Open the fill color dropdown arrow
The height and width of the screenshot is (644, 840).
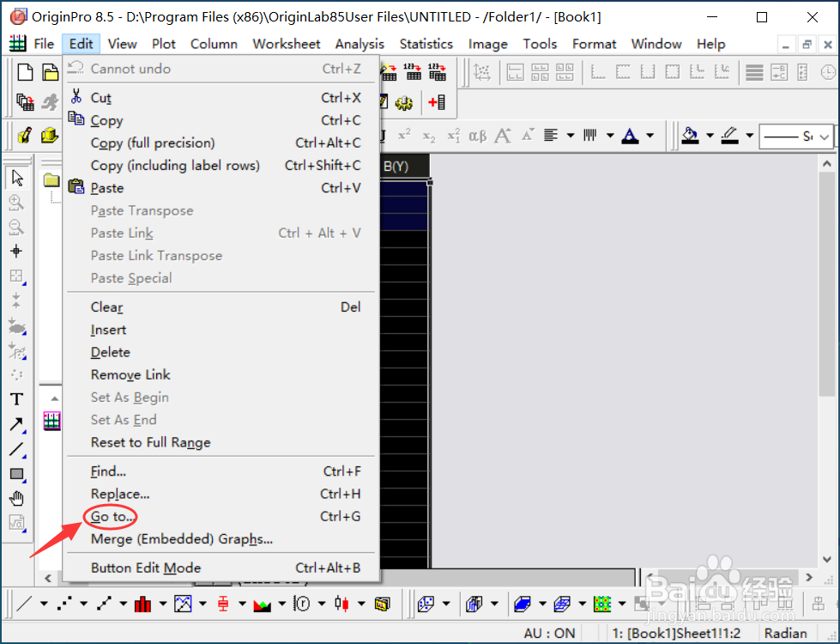710,136
